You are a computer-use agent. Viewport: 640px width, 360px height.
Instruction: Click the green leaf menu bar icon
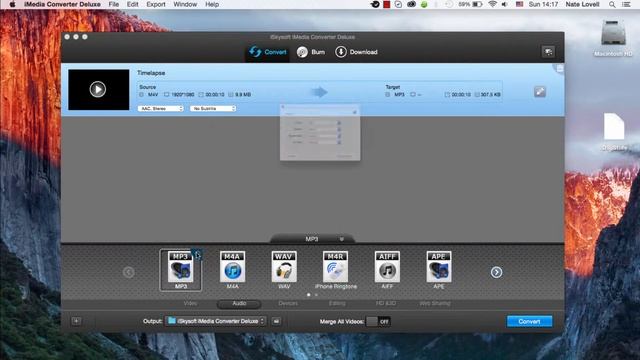pos(424,4)
